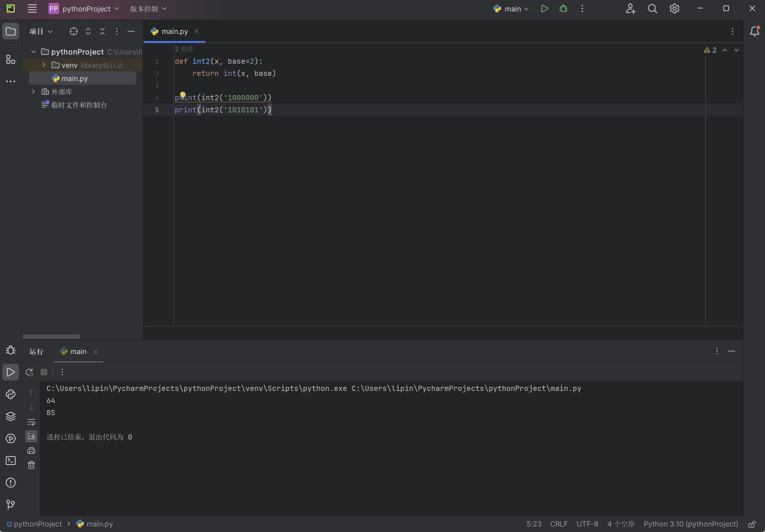765x532 pixels.
Task: Click the Run (运行) panel label
Action: pos(36,351)
